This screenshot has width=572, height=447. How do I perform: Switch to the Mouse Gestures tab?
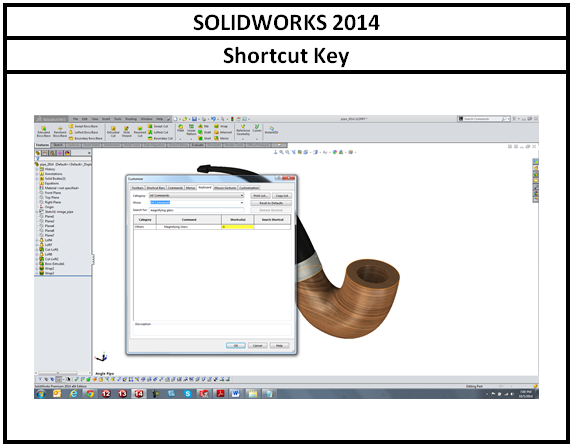225,188
